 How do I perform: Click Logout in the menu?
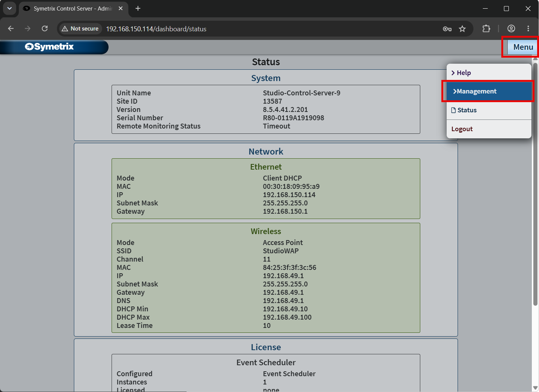click(x=489, y=129)
